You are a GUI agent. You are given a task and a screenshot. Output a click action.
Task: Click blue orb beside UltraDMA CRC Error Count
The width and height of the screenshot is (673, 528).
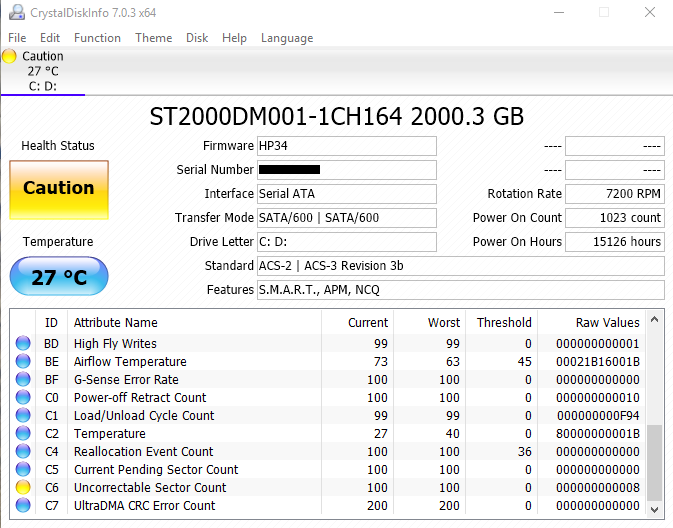pyautogui.click(x=23, y=506)
